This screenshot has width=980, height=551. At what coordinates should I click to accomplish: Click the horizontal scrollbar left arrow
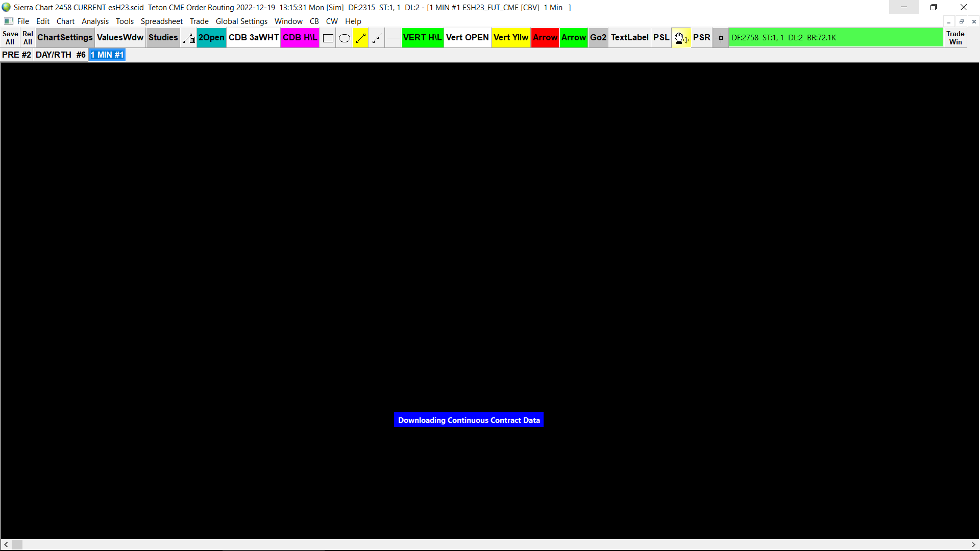point(6,545)
